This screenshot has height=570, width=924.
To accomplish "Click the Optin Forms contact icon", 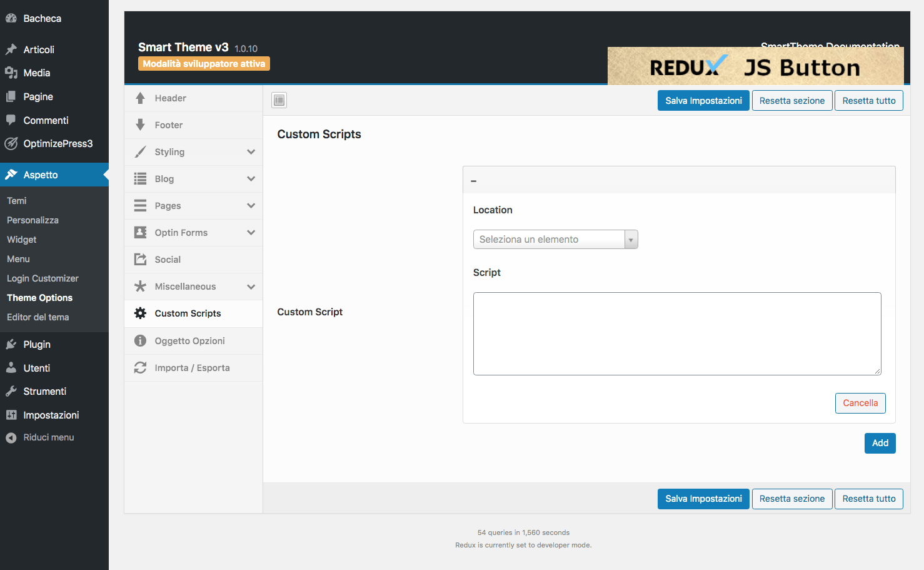I will coord(140,233).
